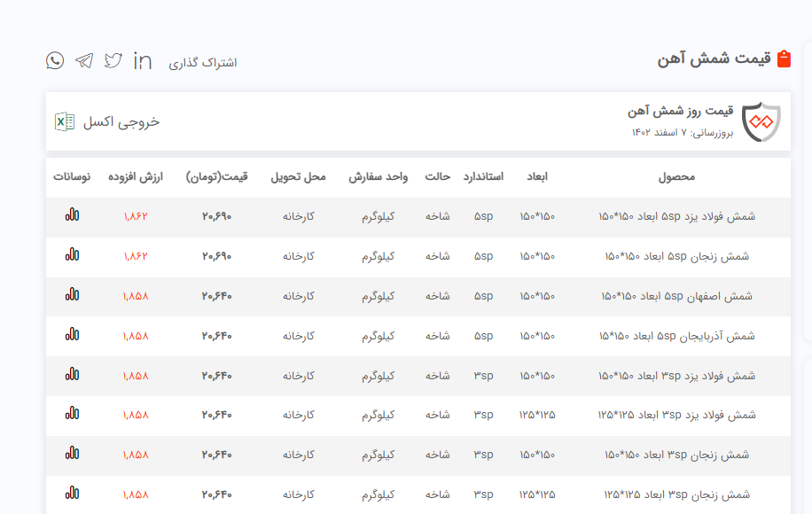
Task: Open product شمش زنجان 5sp ابعاد 150*150
Action: click(676, 256)
